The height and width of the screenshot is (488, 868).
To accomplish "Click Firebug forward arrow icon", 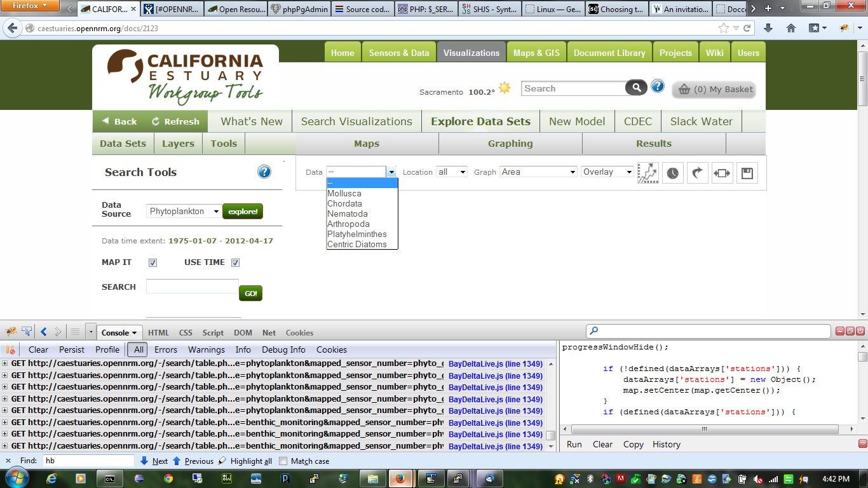I will coord(58,332).
